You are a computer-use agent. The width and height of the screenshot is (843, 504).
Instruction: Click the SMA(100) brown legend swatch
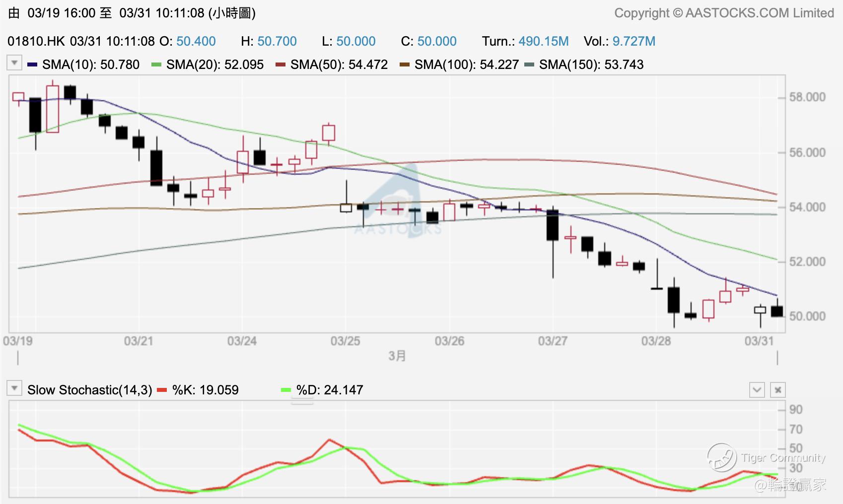point(405,64)
